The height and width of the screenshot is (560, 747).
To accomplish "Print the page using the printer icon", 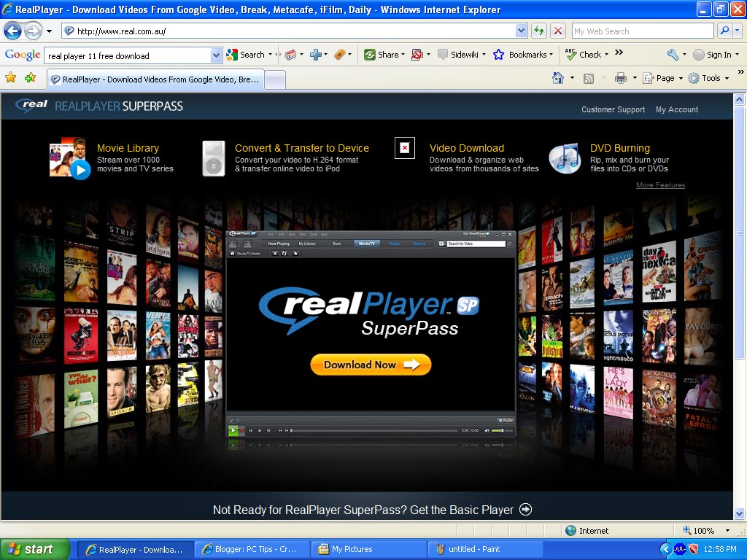I will click(x=620, y=78).
